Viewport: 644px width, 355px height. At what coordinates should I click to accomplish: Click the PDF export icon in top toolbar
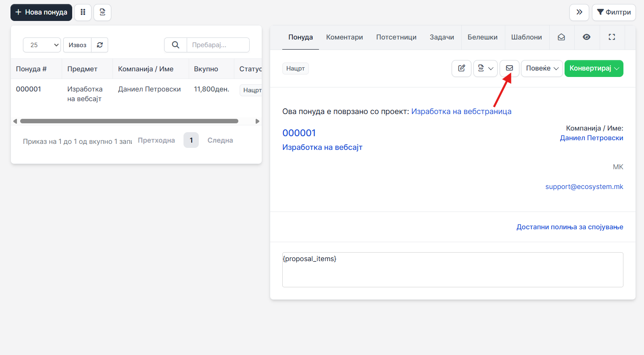click(102, 12)
